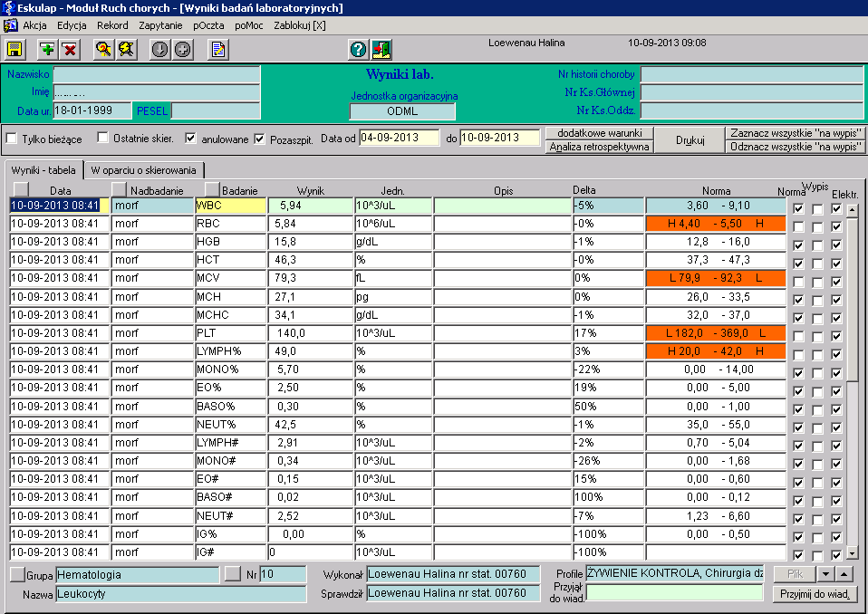
Task: Switch to the Wyniki - tabela tab
Action: coord(43,170)
